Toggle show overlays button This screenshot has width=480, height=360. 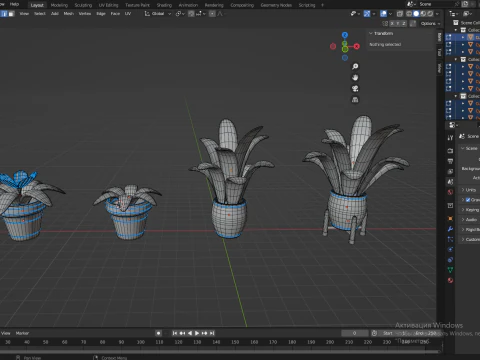point(383,14)
